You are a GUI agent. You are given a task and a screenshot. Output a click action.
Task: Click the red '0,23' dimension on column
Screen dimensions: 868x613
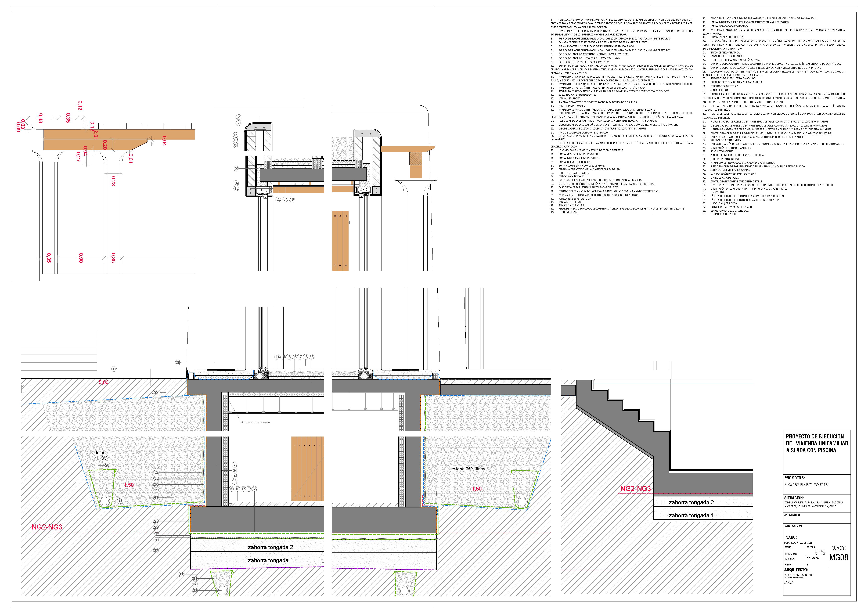point(113,181)
